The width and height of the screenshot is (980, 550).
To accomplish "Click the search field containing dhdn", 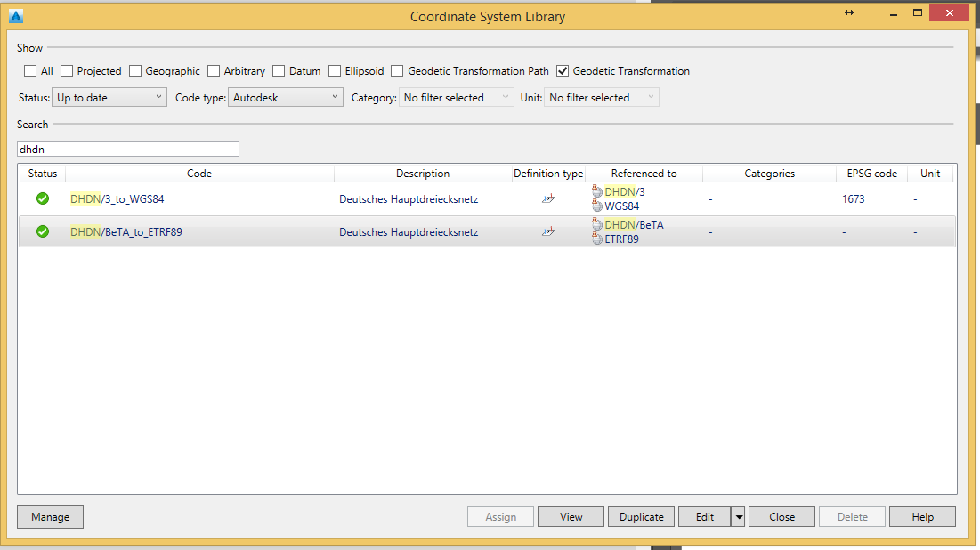I will (x=128, y=149).
